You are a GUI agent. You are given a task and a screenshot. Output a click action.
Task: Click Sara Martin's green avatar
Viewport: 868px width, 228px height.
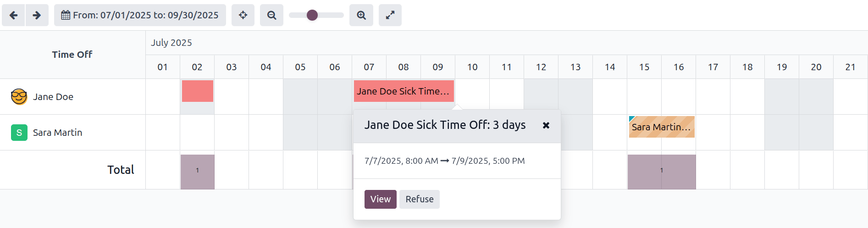coord(19,133)
